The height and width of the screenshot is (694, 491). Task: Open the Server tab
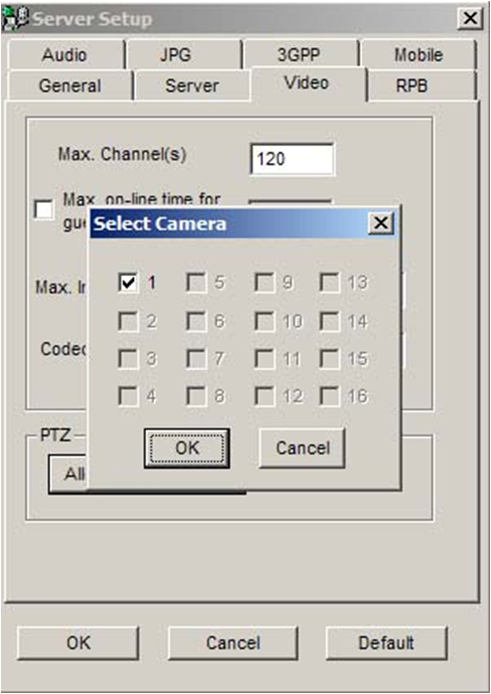pos(192,85)
